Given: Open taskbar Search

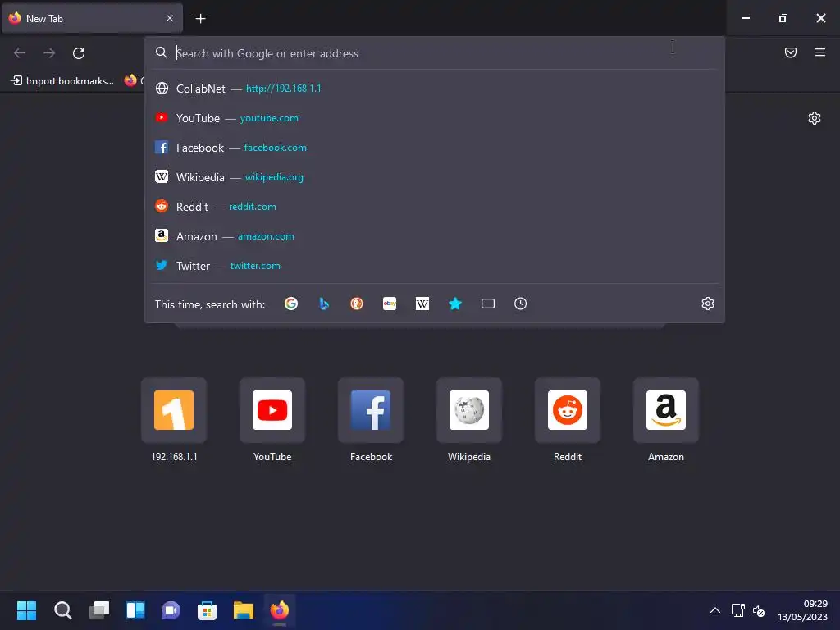Looking at the screenshot, I should tap(62, 610).
